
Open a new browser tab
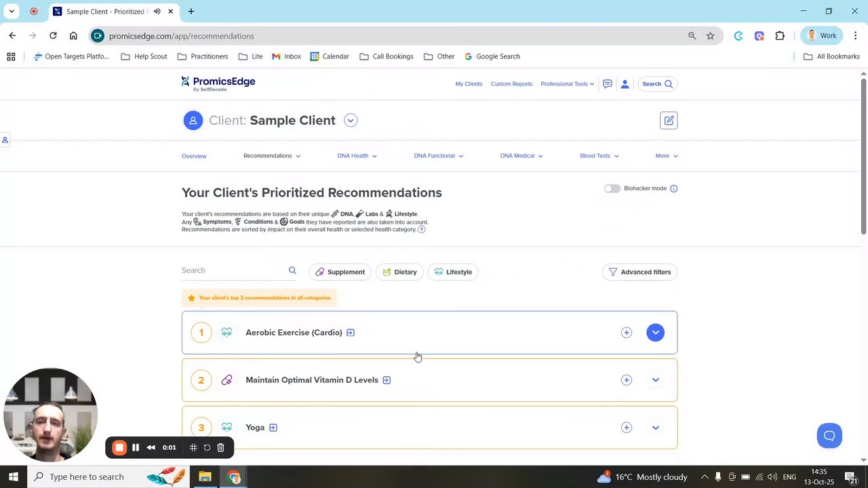pos(191,12)
